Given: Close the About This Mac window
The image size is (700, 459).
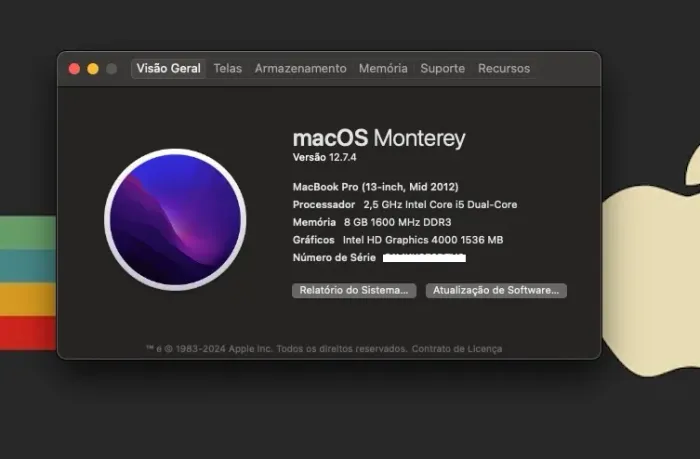Looking at the screenshot, I should [x=74, y=69].
